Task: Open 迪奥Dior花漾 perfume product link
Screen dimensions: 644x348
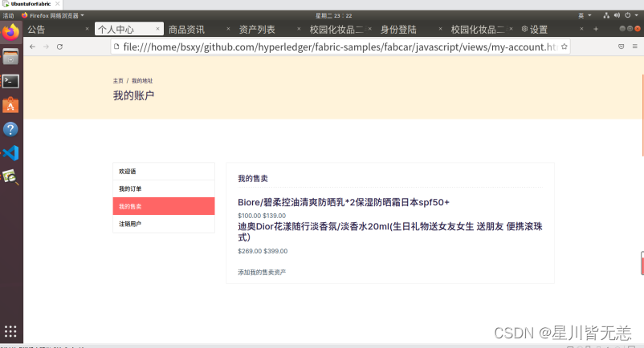Action: (389, 232)
